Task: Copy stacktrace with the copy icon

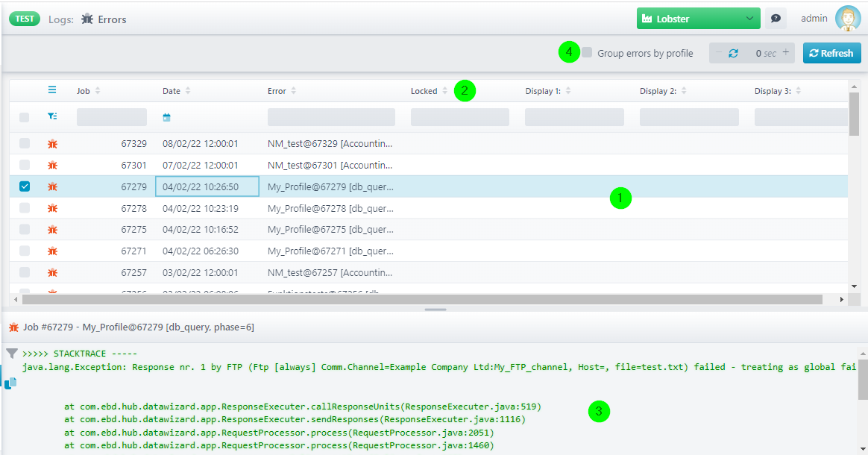Action: click(10, 383)
